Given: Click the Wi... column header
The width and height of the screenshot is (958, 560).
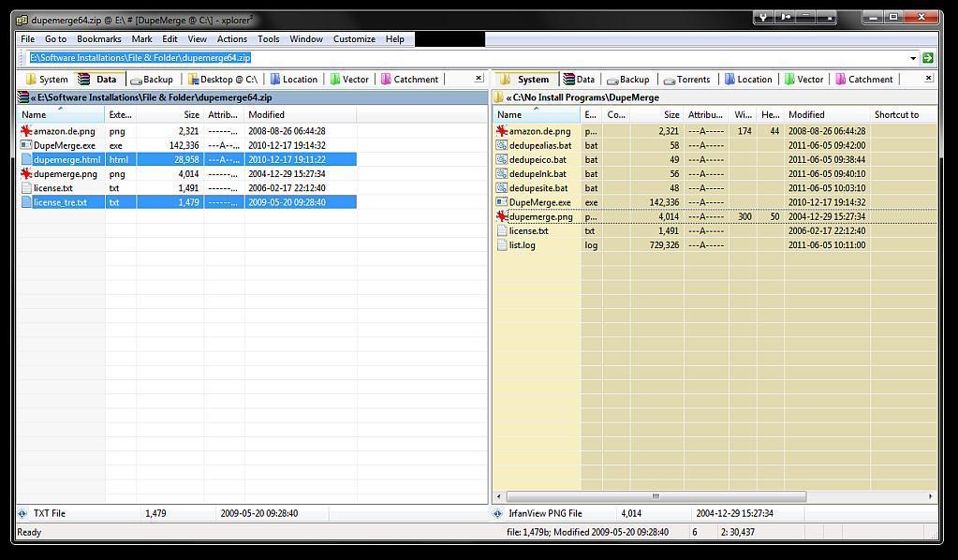Looking at the screenshot, I should pos(743,115).
